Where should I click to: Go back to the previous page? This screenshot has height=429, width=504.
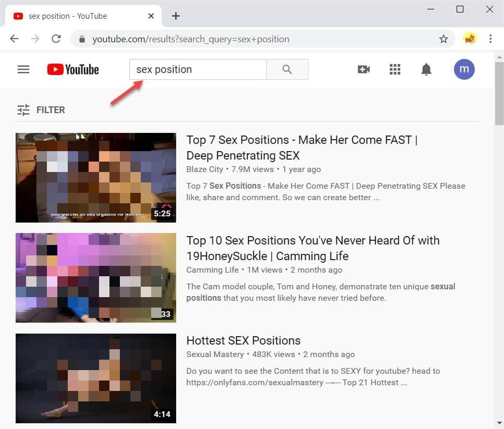click(x=15, y=39)
